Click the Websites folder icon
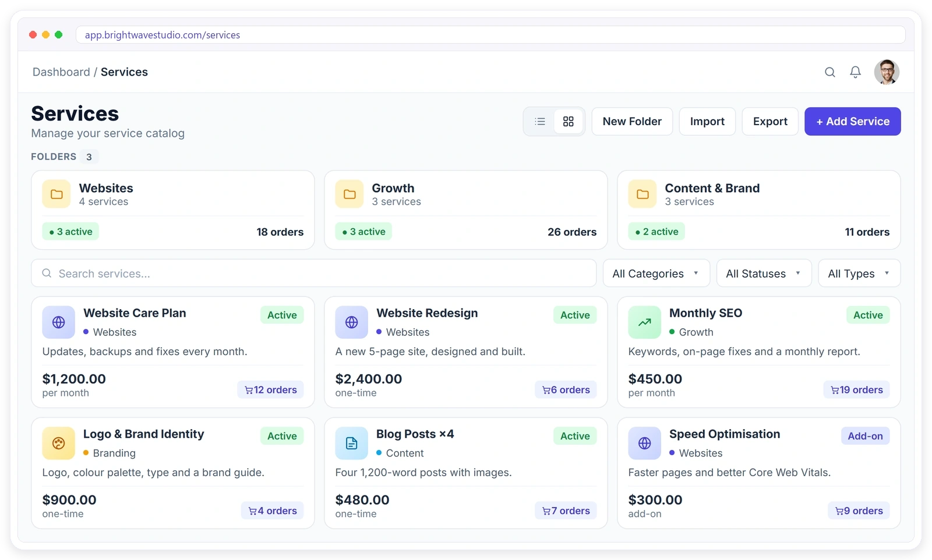 point(57,194)
